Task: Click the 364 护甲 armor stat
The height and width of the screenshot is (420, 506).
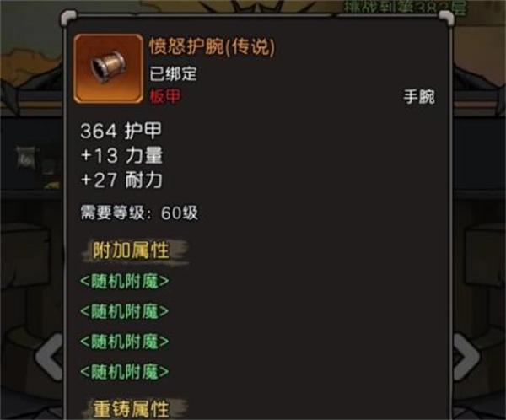Action: coord(121,131)
